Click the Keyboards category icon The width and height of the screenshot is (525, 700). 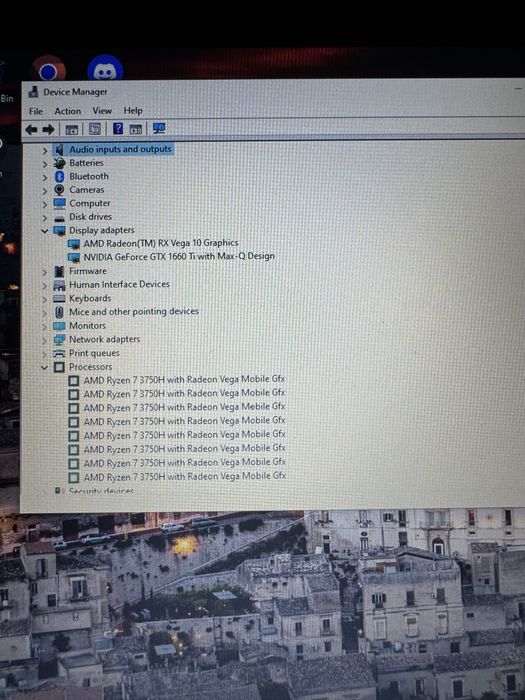59,299
